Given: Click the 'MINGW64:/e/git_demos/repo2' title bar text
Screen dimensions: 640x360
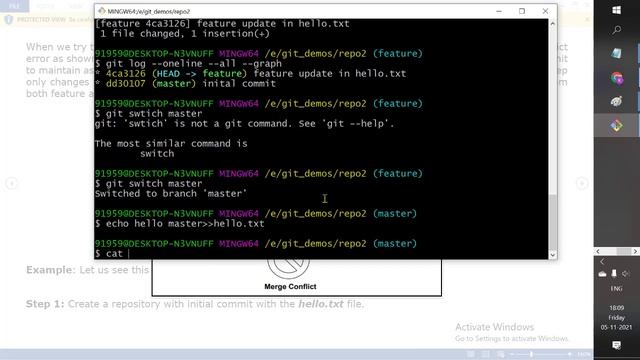Looking at the screenshot, I should pos(149,11).
